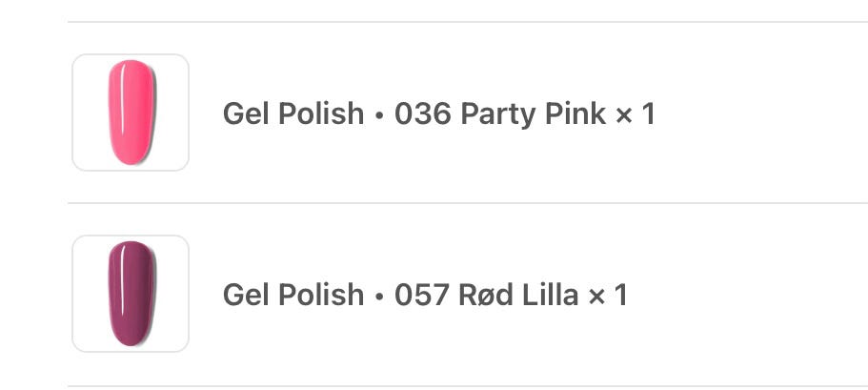Click the shade number 036
This screenshot has height=390, width=868.
tap(422, 114)
